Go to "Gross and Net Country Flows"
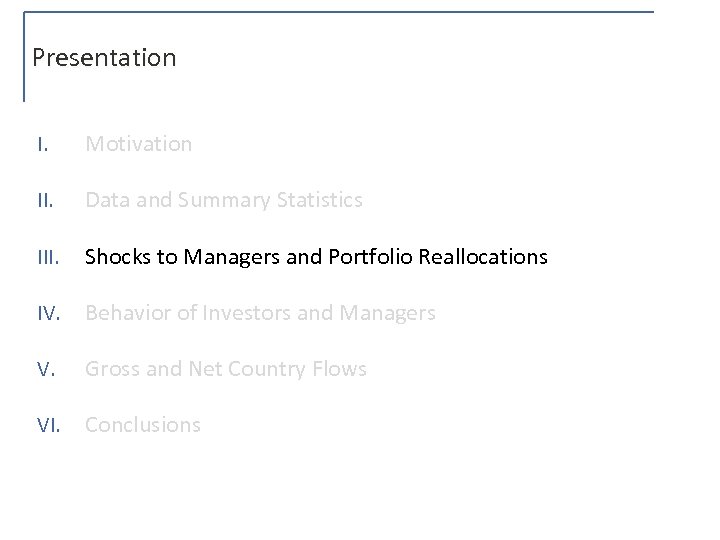Screen dimensions: 720x540 [226, 369]
